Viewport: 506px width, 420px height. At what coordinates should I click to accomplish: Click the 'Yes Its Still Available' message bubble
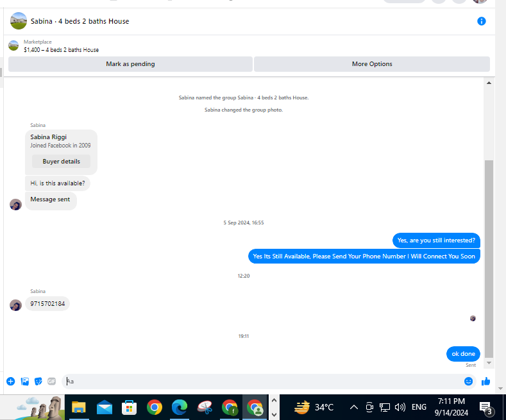pos(364,256)
